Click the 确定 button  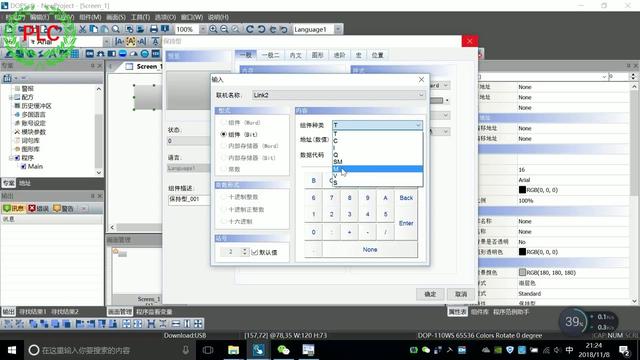point(430,294)
